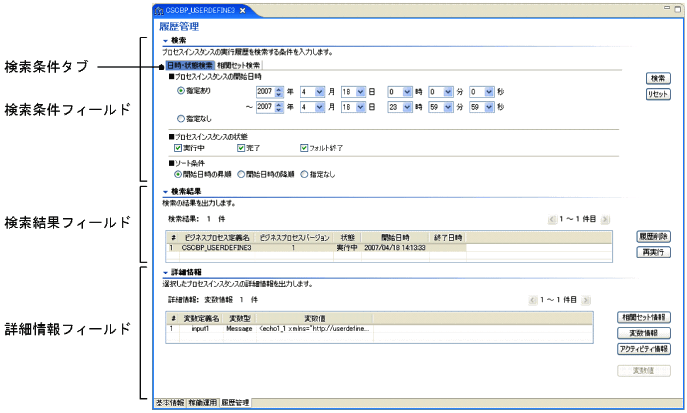Click the 履歴削除 button
687x413 pixels.
653,237
